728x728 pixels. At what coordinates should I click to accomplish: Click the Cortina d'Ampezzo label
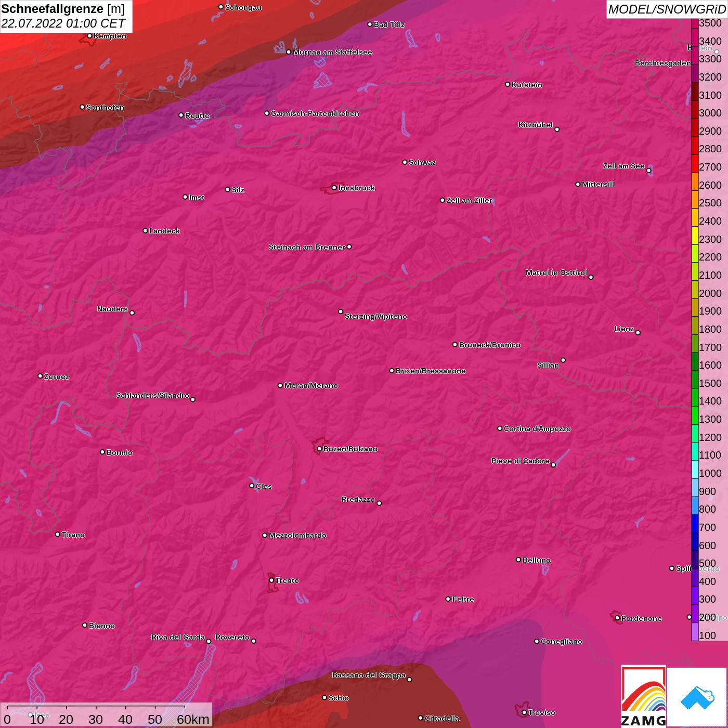(537, 428)
